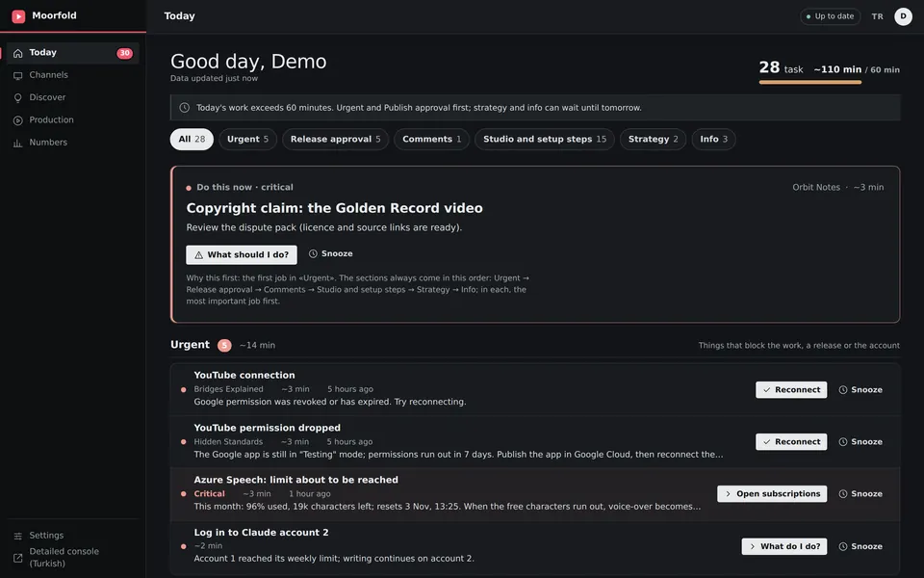924x578 pixels.
Task: Open the D user avatar menu
Action: pyautogui.click(x=903, y=16)
